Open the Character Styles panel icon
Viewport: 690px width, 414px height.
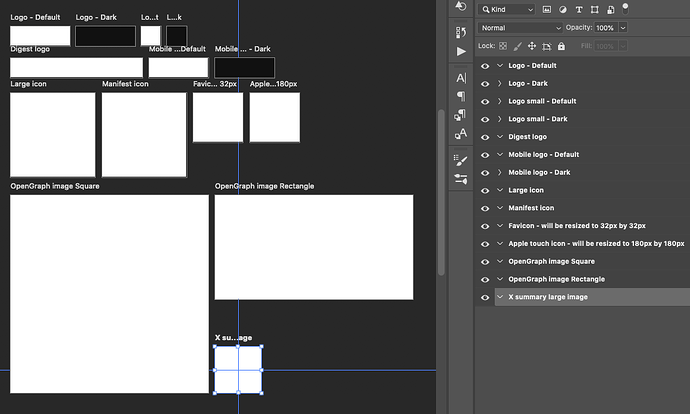point(461,133)
